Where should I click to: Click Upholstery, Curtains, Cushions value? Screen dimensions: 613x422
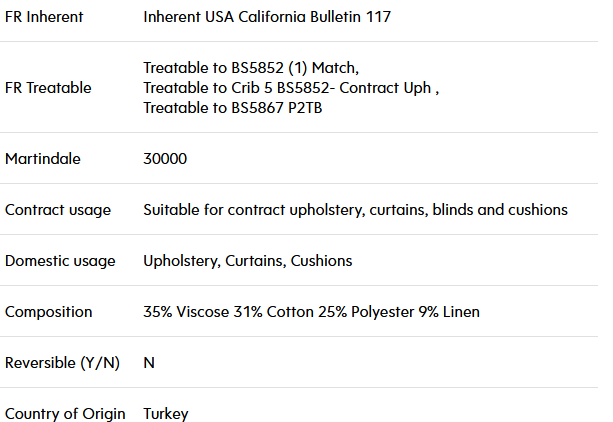point(248,261)
